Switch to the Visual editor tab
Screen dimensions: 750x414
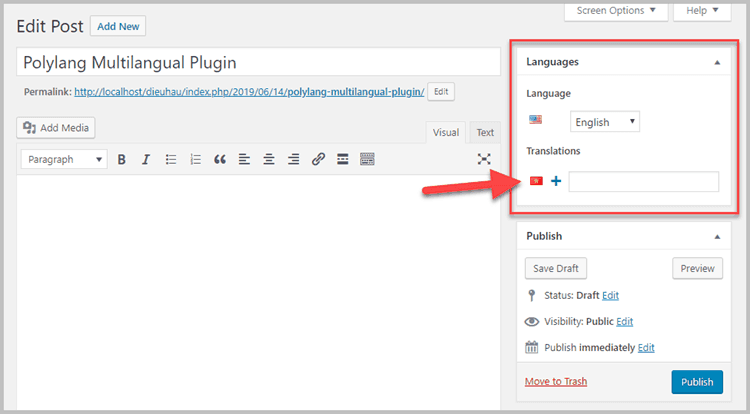tap(446, 132)
